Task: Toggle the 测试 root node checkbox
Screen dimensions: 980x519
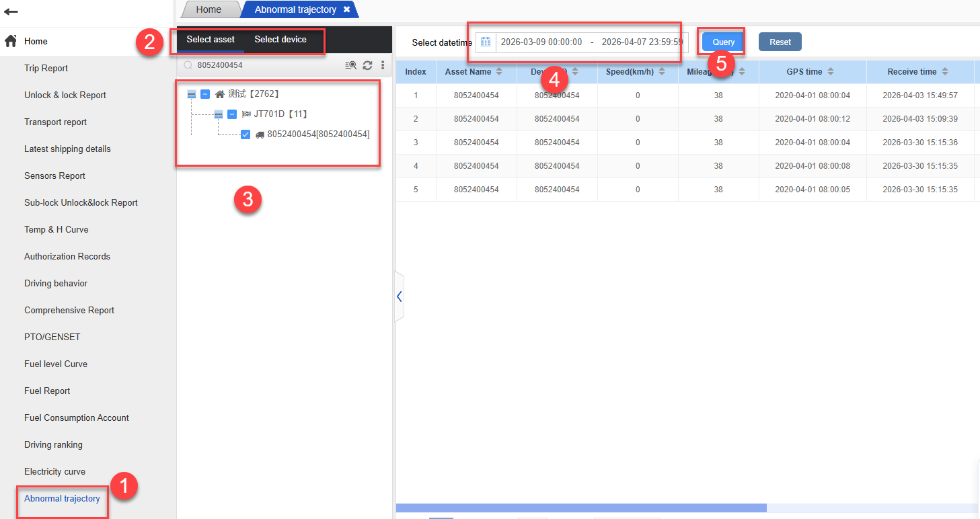Action: tap(205, 94)
